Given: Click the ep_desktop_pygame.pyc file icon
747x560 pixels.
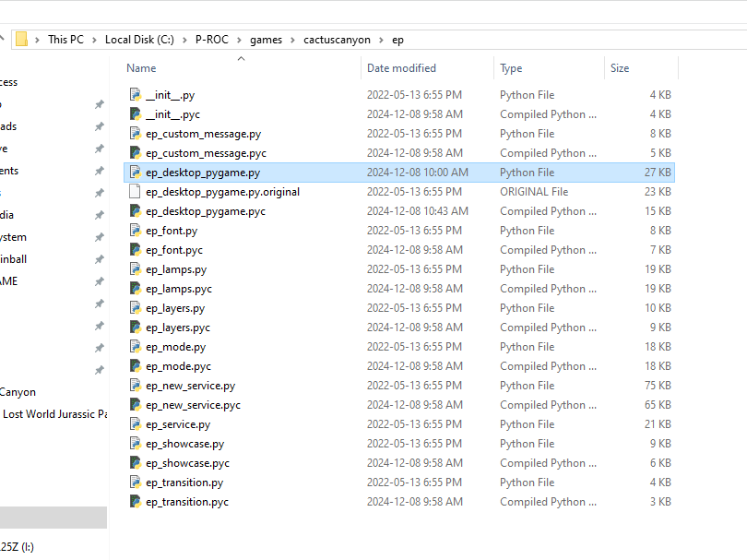Looking at the screenshot, I should pyautogui.click(x=136, y=211).
